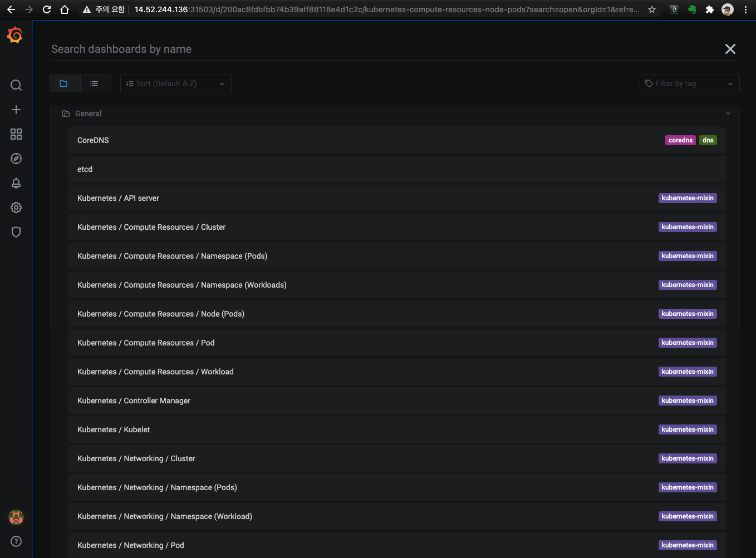Open the CoreDNS dashboard
The image size is (756, 558).
pos(397,140)
